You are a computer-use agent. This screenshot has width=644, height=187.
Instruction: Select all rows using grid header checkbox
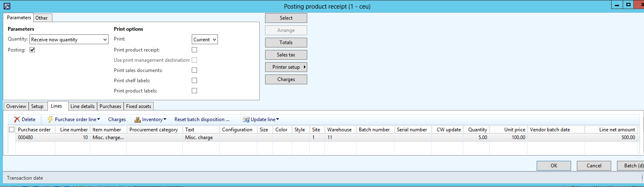12,130
